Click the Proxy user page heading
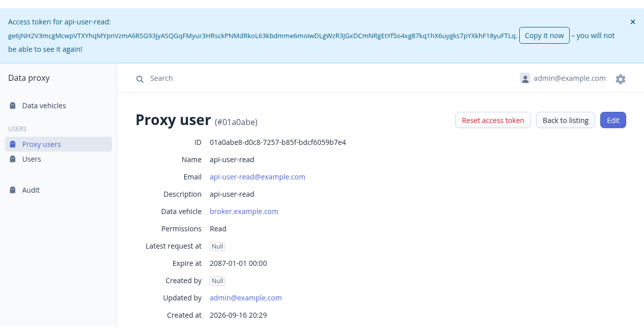This screenshot has width=644, height=334. tap(173, 120)
